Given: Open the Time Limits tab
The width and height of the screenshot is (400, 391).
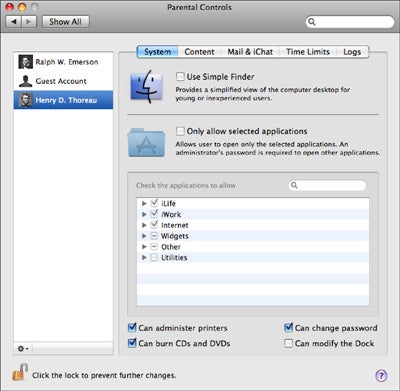Looking at the screenshot, I should (308, 52).
